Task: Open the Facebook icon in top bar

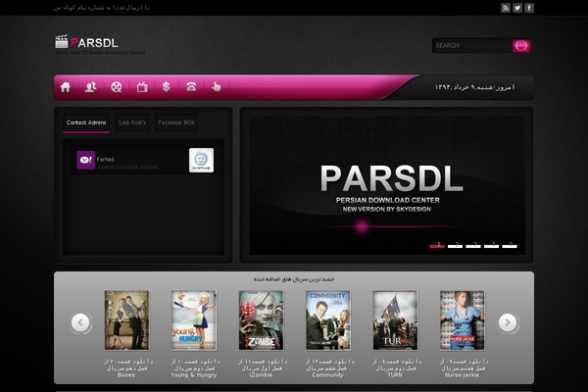Action: tap(529, 8)
